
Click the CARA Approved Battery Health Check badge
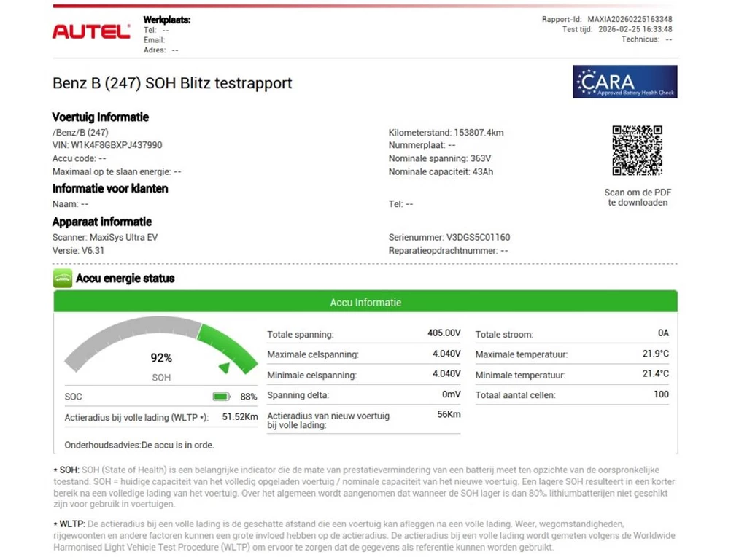pos(624,82)
